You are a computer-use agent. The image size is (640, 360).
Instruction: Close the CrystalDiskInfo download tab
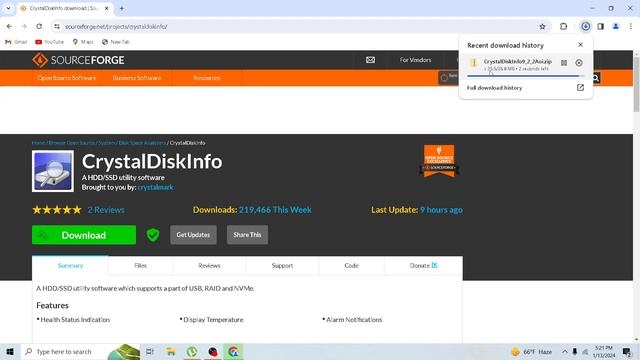pos(107,8)
